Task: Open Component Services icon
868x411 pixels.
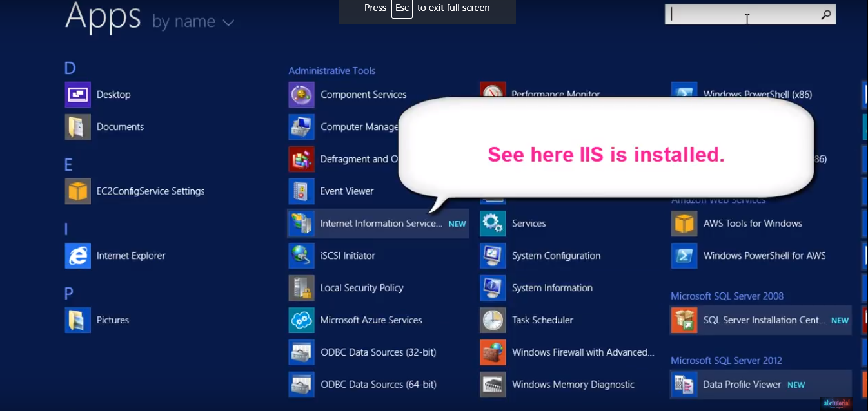Action: [302, 95]
